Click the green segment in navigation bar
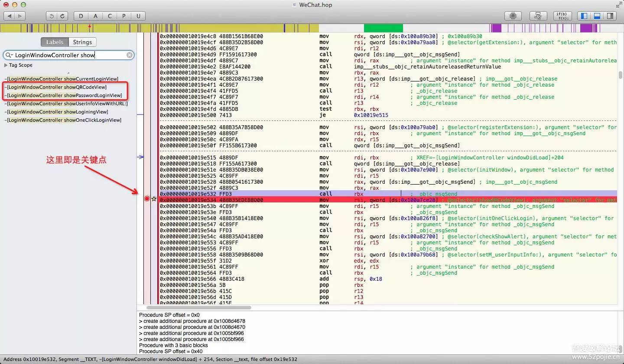Screen dimensions: 624x364 pyautogui.click(x=383, y=28)
